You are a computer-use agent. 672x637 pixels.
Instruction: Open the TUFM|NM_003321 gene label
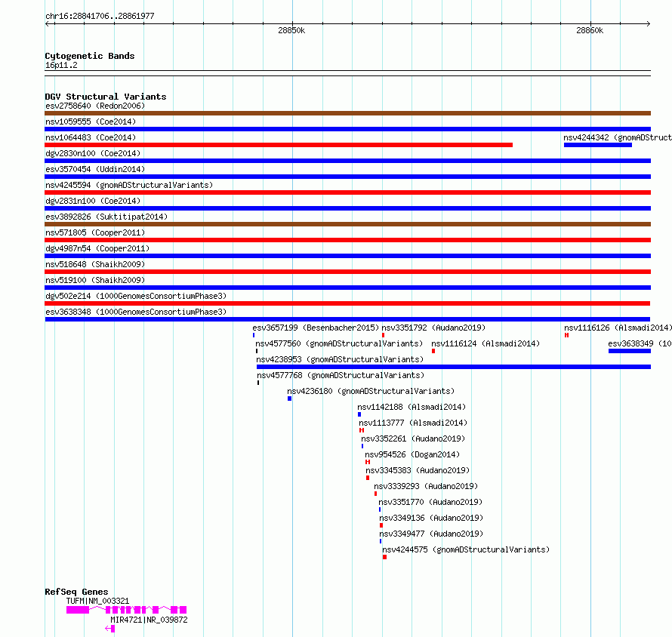(x=97, y=601)
